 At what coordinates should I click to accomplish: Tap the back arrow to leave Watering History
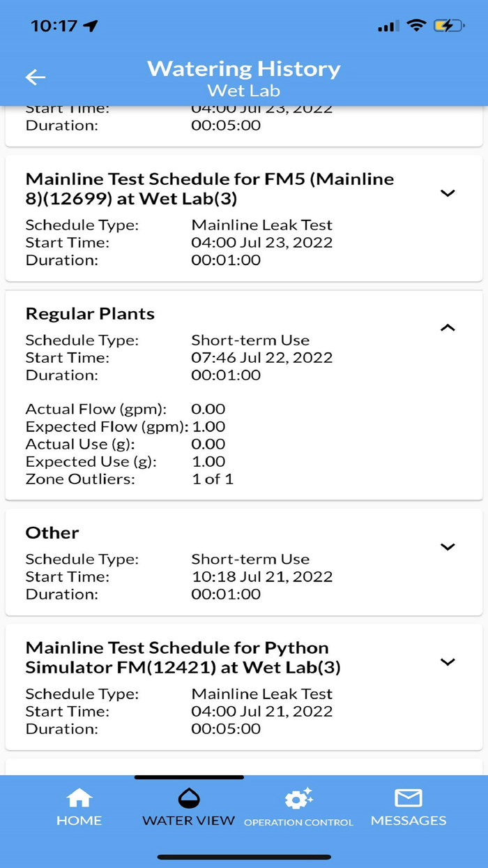(35, 77)
